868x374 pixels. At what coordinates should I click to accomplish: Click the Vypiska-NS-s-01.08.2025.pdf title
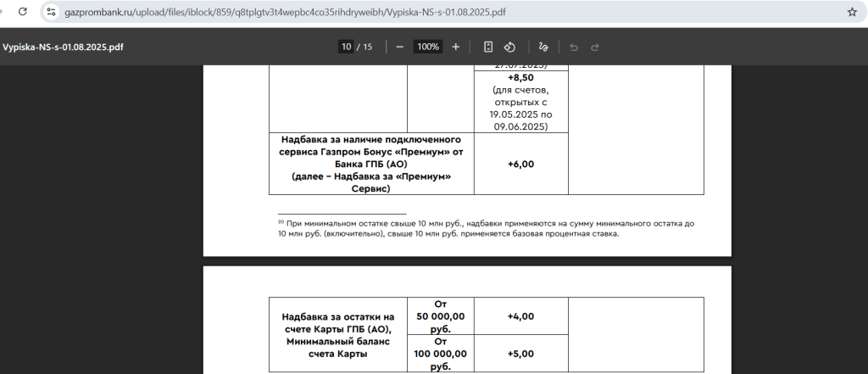pos(63,47)
